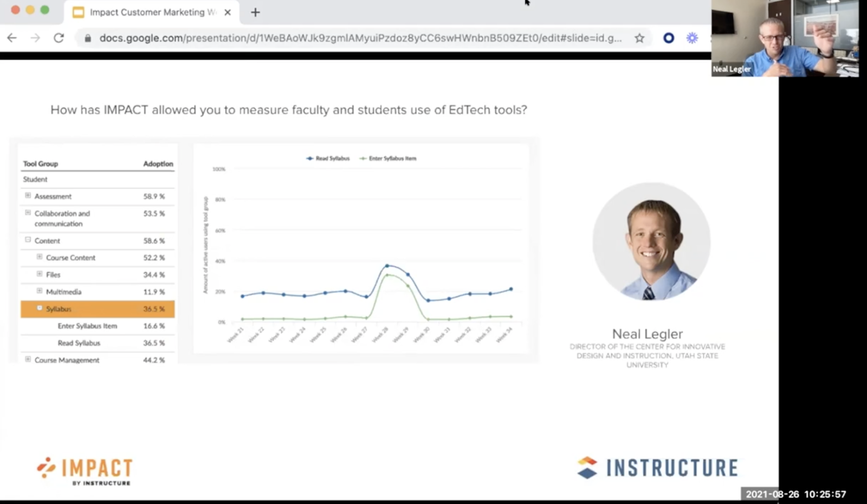Select the Collaboration and communication label
The width and height of the screenshot is (867, 504).
point(62,219)
